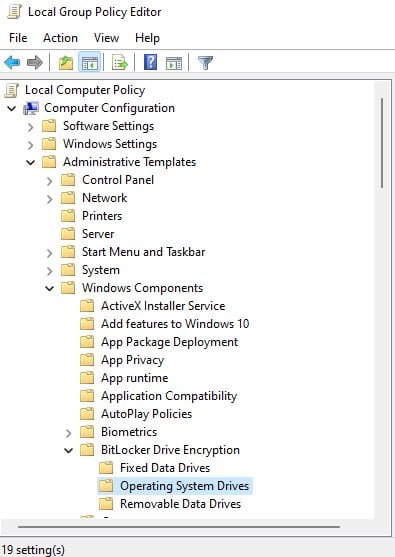The height and width of the screenshot is (557, 395).
Task: Collapse the Administrative Templates node
Action: (x=31, y=163)
